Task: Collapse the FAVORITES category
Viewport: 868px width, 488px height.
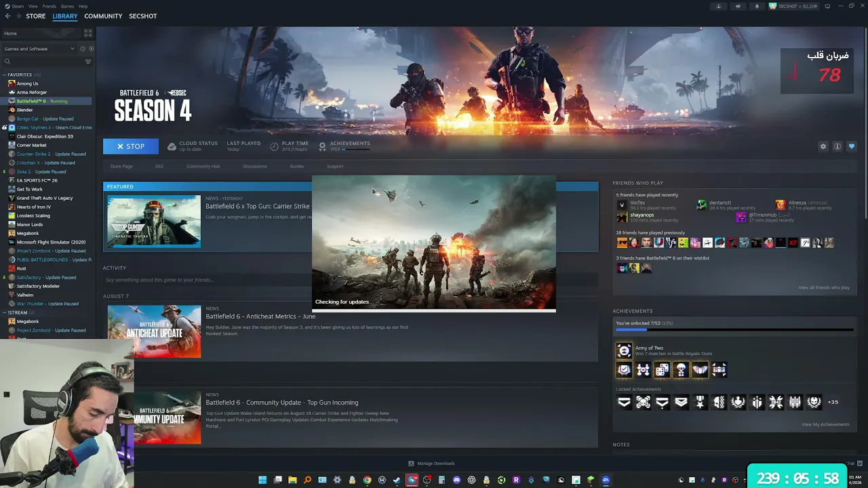Action: [x=4, y=75]
